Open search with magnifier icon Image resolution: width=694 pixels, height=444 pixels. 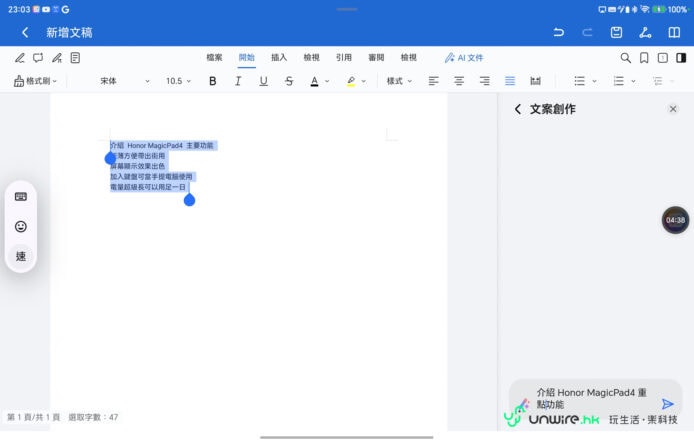coord(625,58)
